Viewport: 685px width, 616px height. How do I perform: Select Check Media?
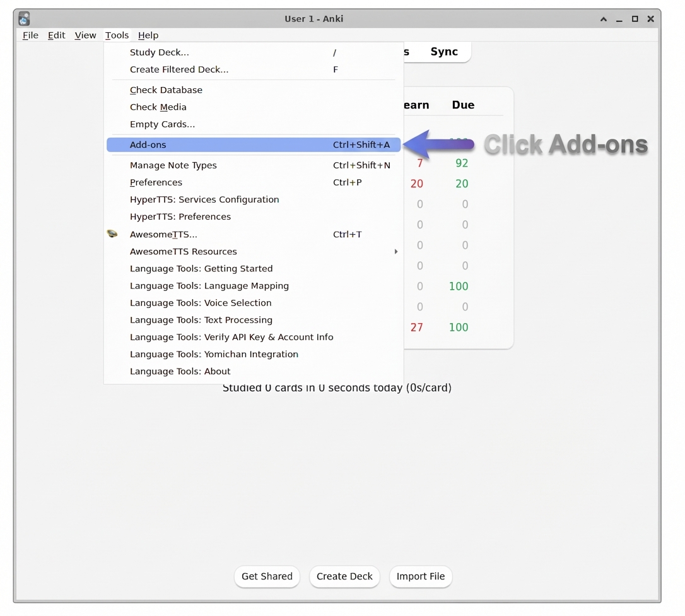coord(158,107)
